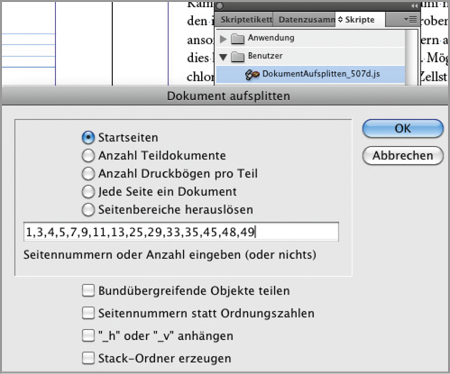Select Jede Seite ein Dokument

88,192
